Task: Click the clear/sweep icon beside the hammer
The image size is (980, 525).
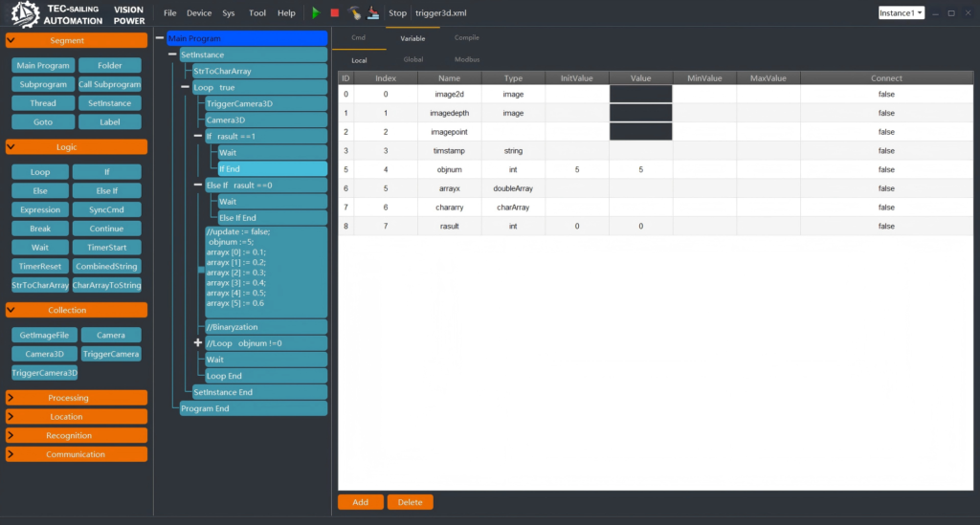Action: point(372,13)
